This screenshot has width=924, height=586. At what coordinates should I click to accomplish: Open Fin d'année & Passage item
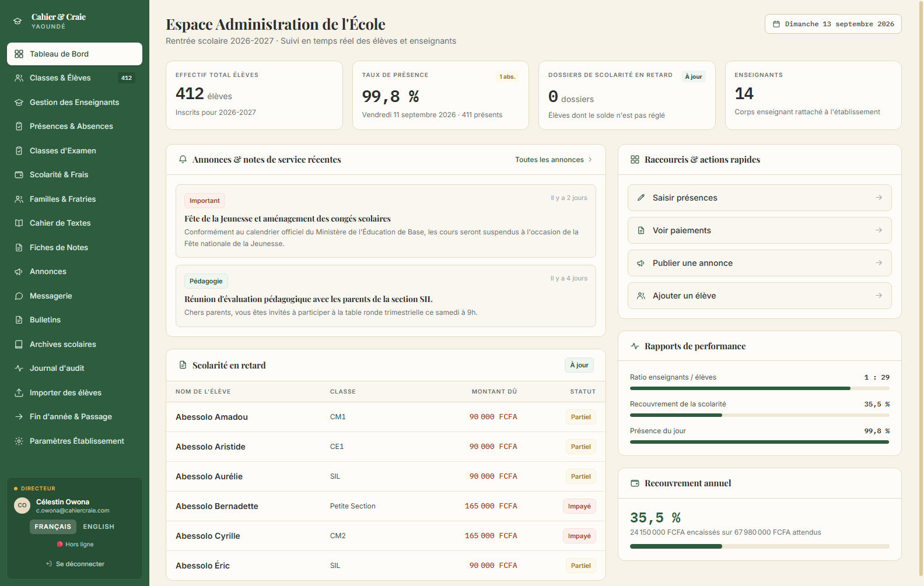75,417
